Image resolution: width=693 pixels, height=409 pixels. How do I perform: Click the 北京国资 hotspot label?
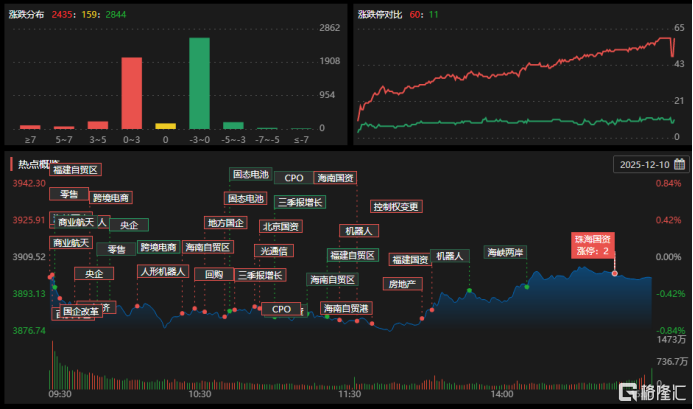[281, 226]
